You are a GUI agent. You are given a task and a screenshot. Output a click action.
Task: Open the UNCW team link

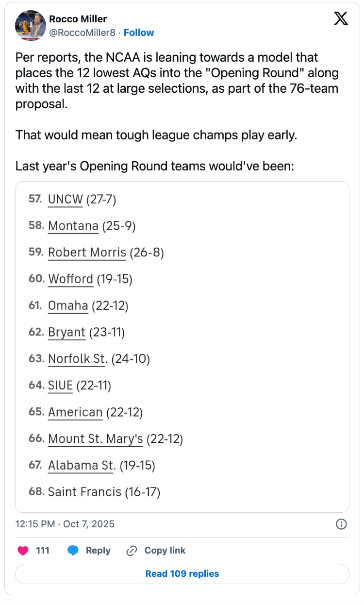(x=66, y=199)
